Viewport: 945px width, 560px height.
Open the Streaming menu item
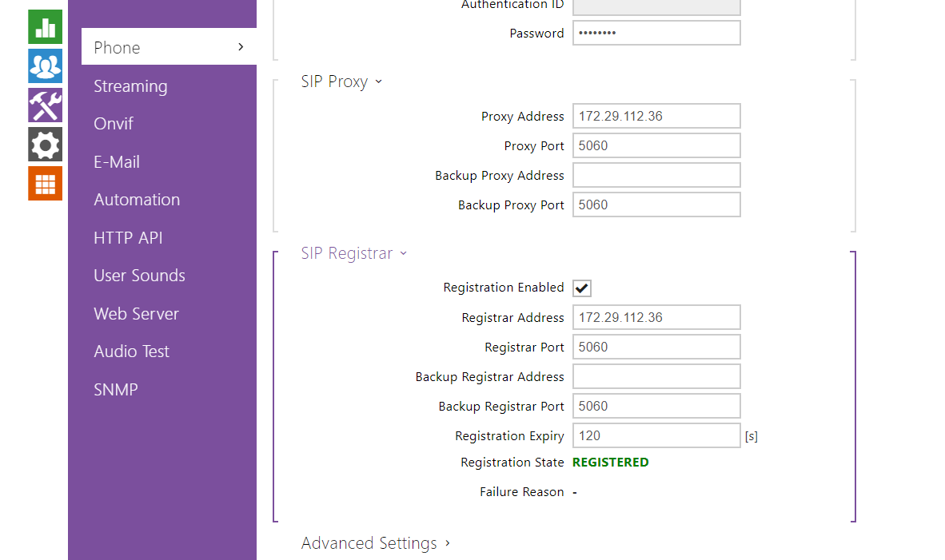130,86
